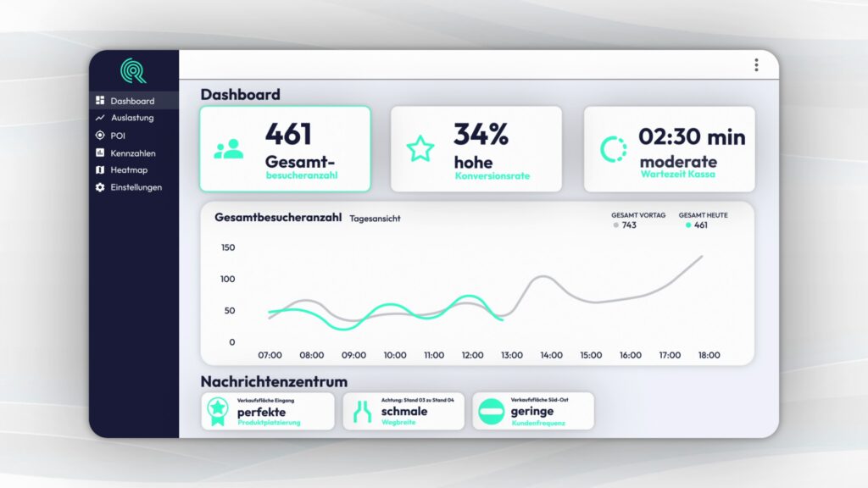Click the green minus low frequency icon
The image size is (868, 488).
pyautogui.click(x=491, y=412)
